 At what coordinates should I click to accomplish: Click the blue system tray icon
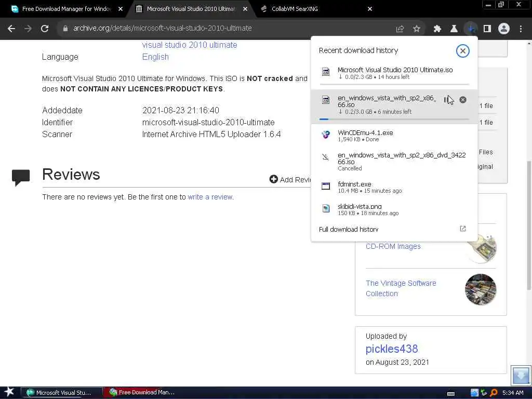click(475, 393)
